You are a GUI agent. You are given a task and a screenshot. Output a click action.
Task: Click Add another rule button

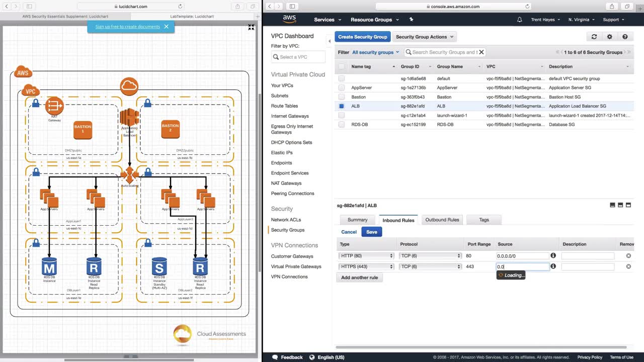point(359,278)
